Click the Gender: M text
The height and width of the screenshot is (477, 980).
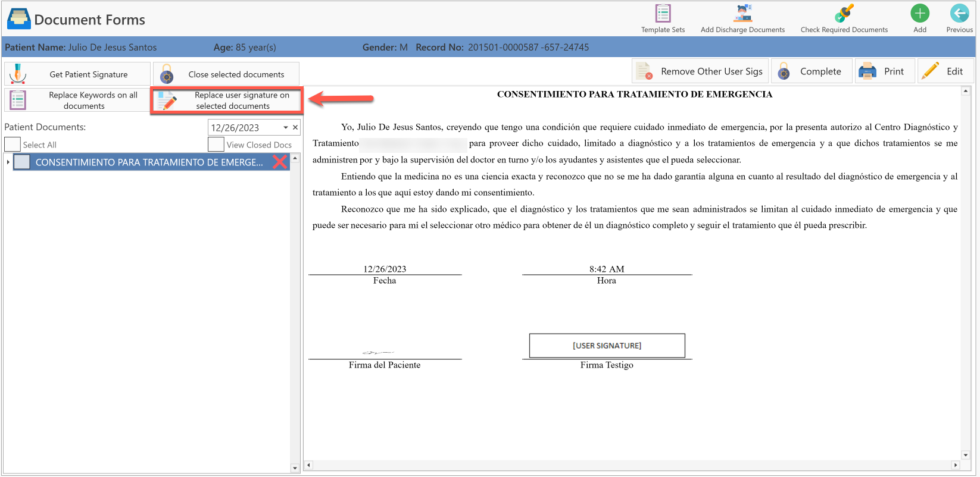[x=385, y=47]
